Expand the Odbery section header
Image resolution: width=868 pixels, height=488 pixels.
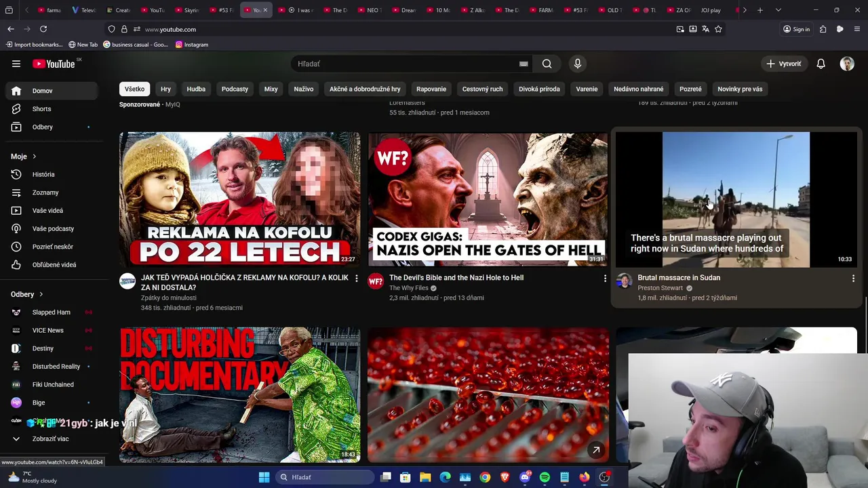click(x=27, y=294)
